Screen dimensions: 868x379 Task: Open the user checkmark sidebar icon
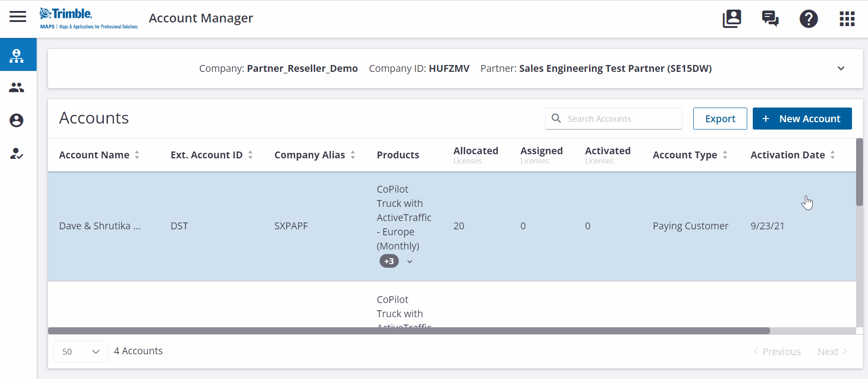[x=16, y=153]
